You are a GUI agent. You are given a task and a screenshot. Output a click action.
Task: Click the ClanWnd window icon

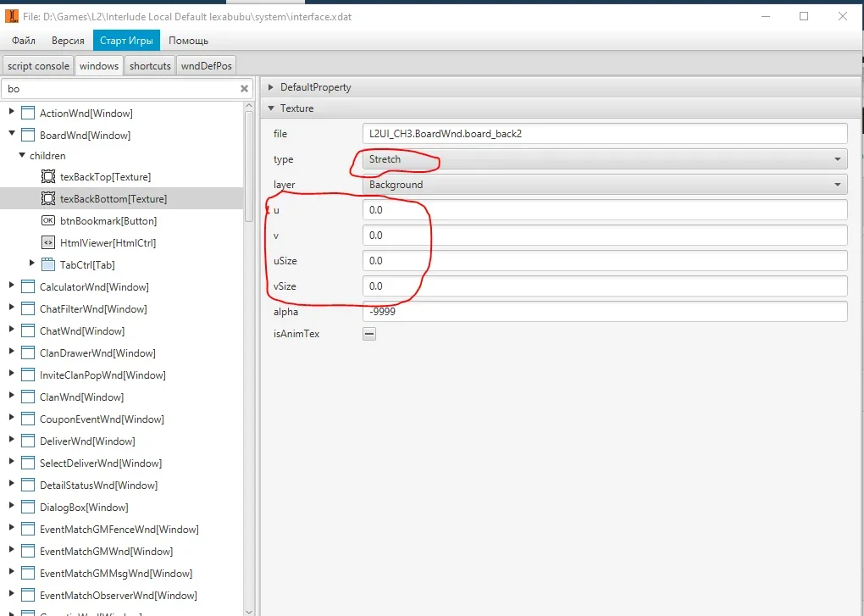[x=28, y=397]
